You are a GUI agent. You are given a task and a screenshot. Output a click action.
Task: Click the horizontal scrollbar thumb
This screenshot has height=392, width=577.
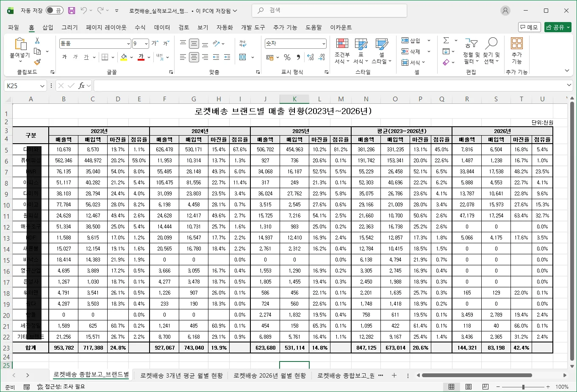[x=477, y=375]
